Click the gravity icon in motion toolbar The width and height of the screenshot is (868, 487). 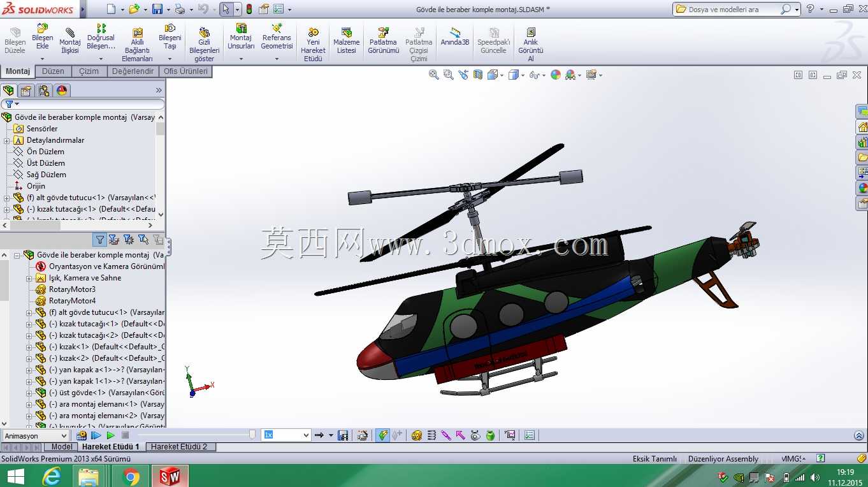point(490,435)
